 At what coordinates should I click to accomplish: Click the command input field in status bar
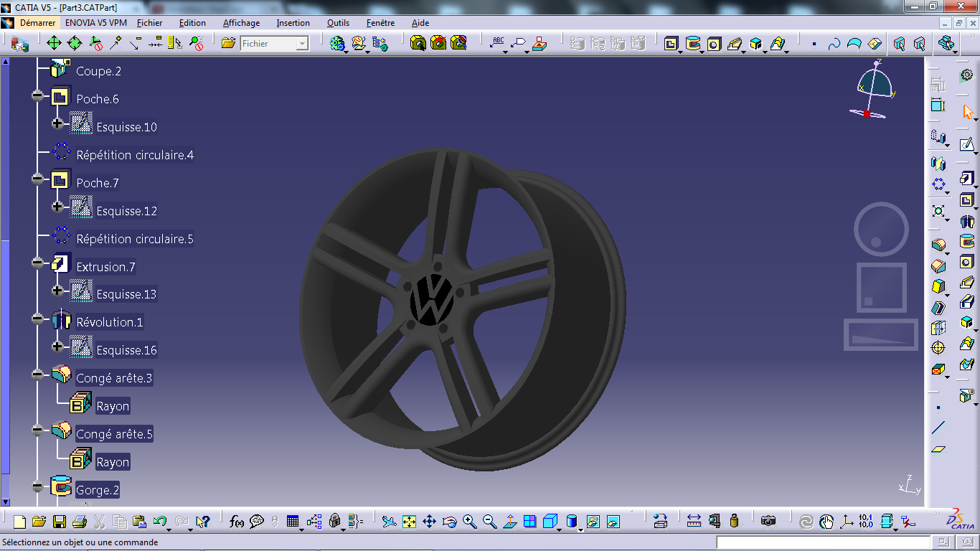[x=823, y=542]
